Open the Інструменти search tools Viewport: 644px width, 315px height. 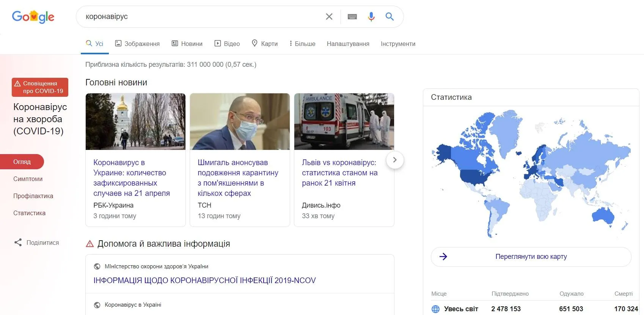(x=398, y=44)
